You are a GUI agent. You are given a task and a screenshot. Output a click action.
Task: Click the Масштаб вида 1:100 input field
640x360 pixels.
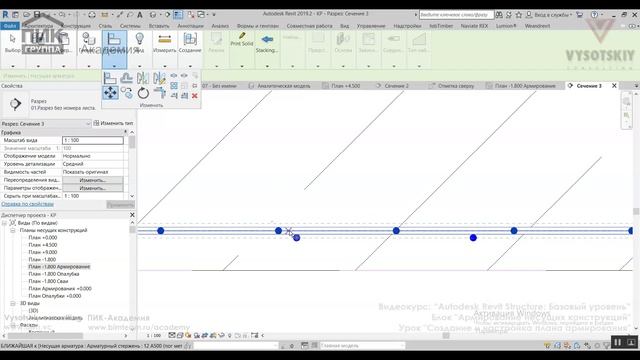point(93,140)
